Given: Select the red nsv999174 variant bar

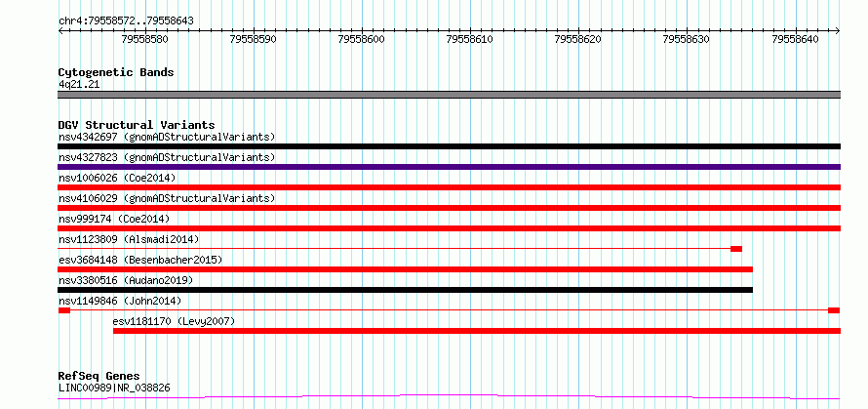Looking at the screenshot, I should 449,228.
